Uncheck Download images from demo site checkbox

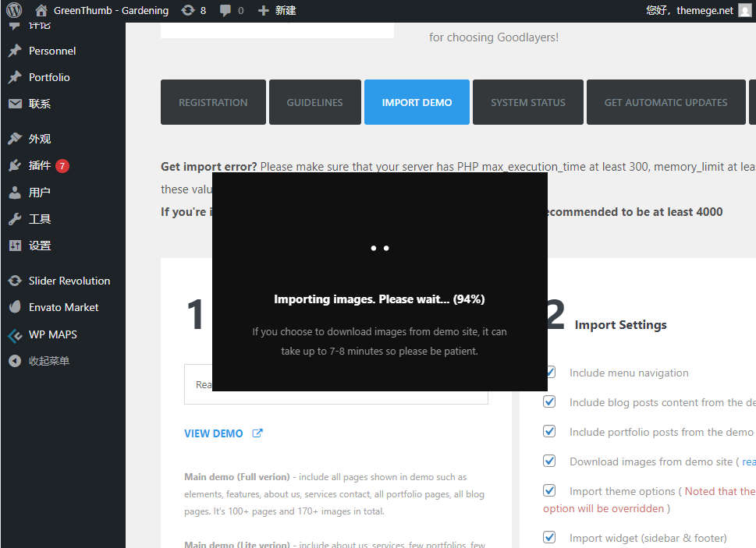[549, 461]
